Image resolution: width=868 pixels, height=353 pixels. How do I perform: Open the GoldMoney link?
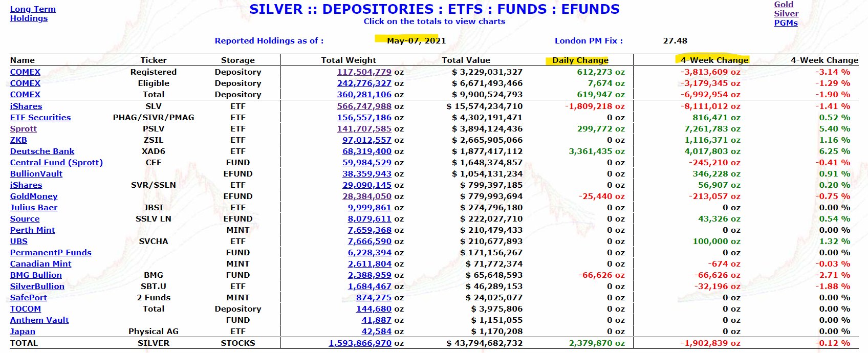coord(34,196)
